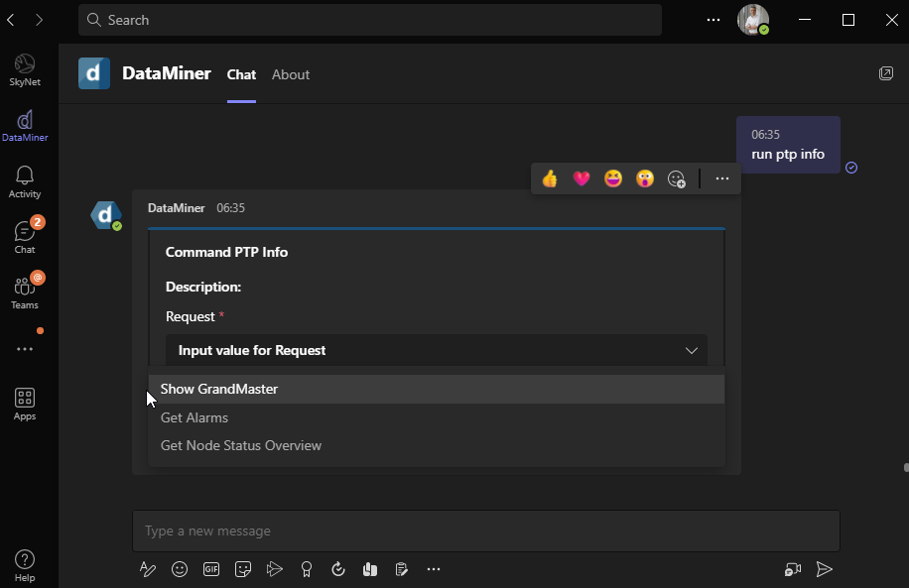
Task: Choose Show GrandMaster option
Action: coord(437,390)
